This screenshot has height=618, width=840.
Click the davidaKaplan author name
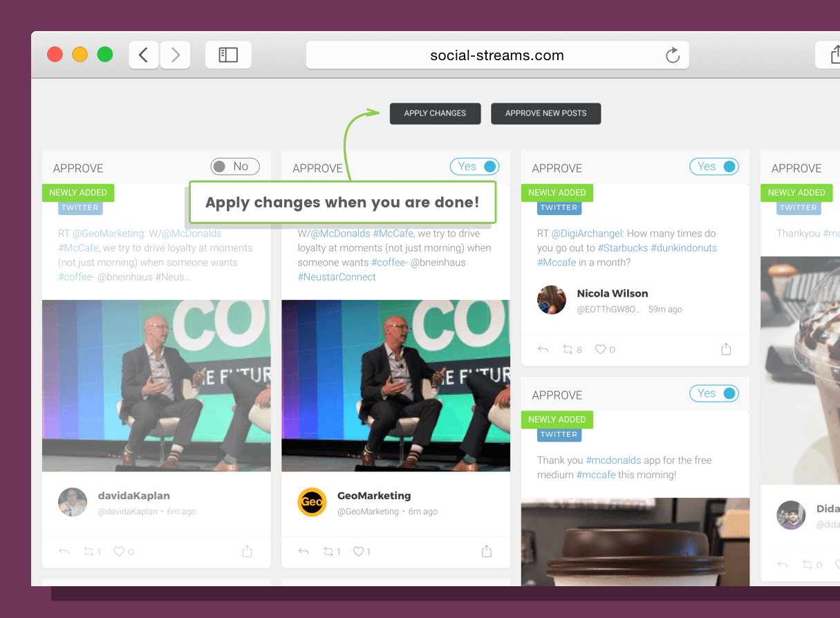134,496
